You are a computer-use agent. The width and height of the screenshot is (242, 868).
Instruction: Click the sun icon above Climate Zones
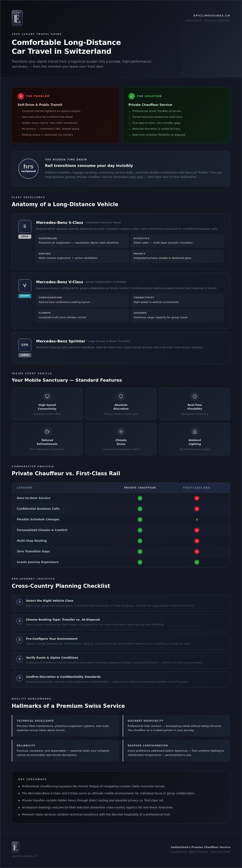pos(121,432)
